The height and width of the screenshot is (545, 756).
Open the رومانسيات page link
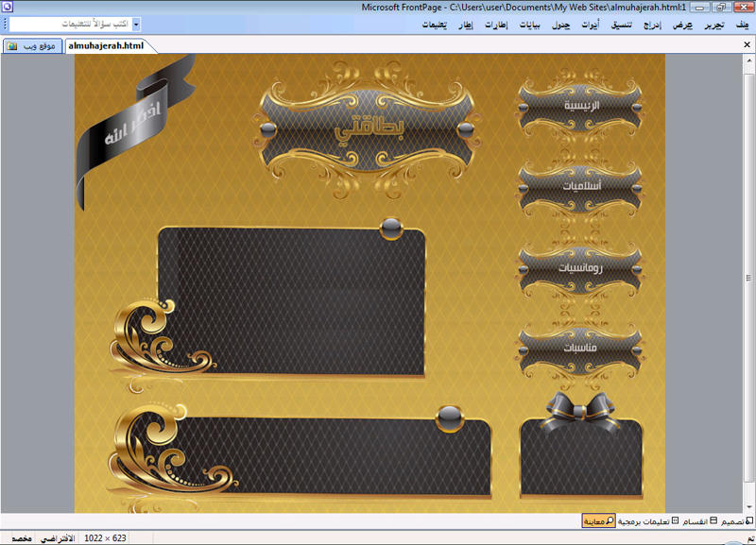(x=581, y=267)
